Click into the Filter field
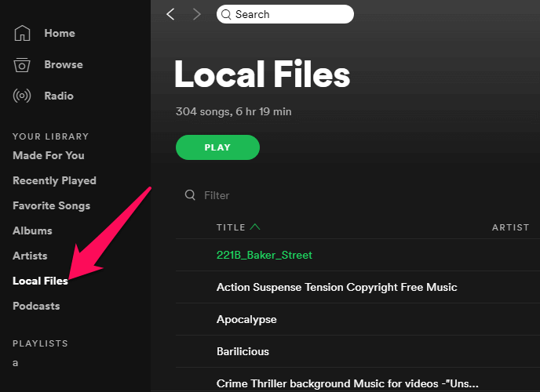 pos(217,195)
